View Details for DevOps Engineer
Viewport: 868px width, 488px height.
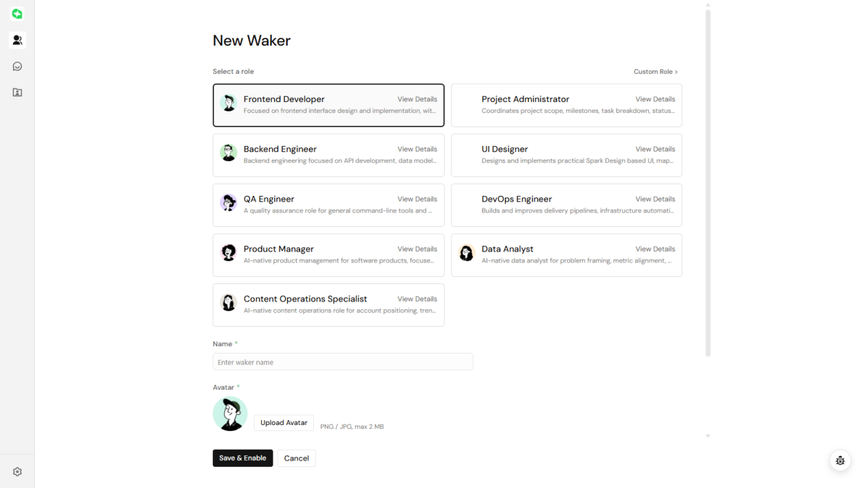(655, 199)
